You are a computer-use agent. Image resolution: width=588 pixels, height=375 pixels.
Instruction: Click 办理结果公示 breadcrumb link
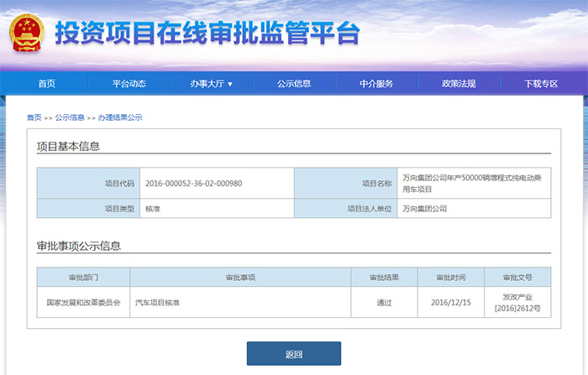[120, 117]
